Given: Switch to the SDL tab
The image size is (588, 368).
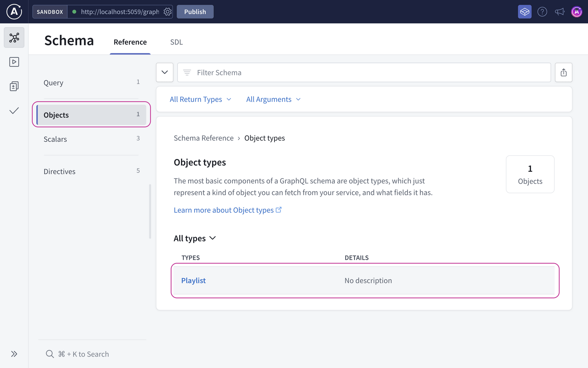Looking at the screenshot, I should click(x=176, y=42).
